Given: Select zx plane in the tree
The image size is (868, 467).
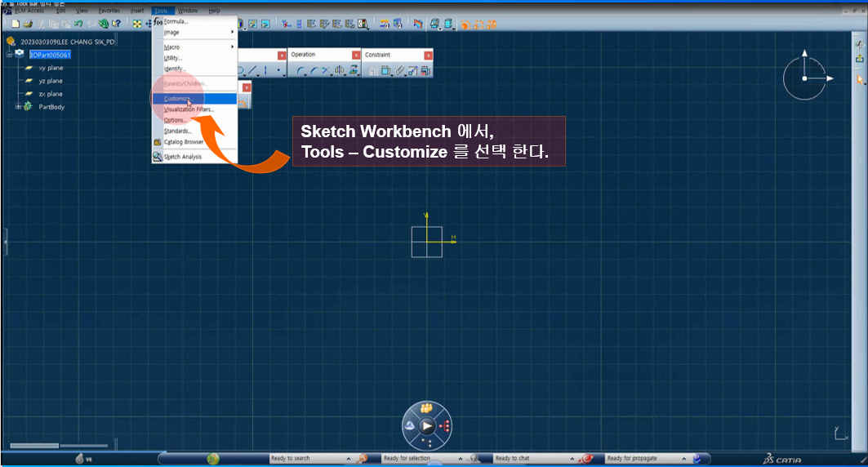Looking at the screenshot, I should click(51, 94).
